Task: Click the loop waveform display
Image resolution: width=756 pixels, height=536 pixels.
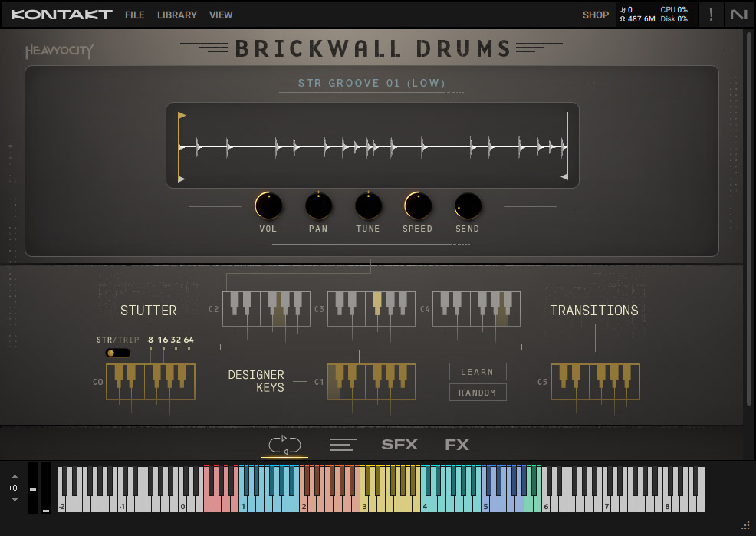Action: click(372, 145)
